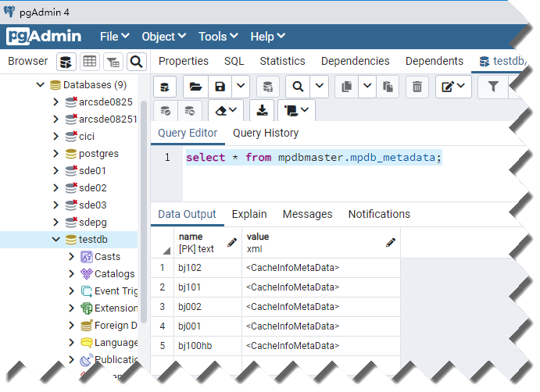The image size is (540, 392).
Task: Open the Tools menu
Action: (218, 37)
